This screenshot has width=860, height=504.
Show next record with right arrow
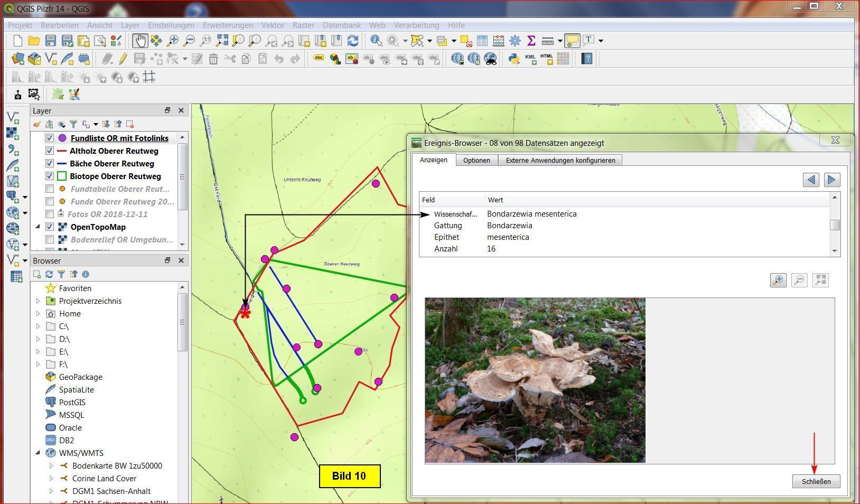click(x=831, y=180)
